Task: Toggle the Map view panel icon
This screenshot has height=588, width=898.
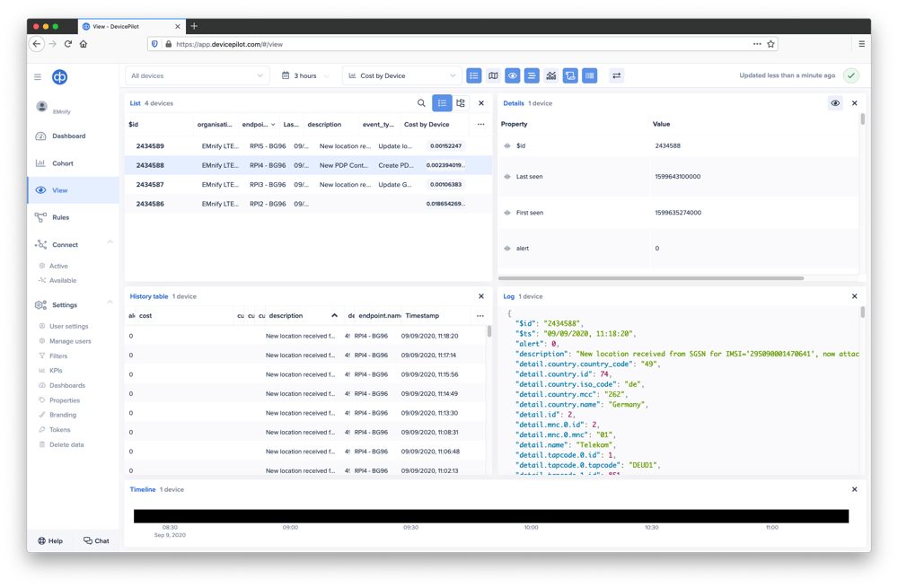Action: click(493, 75)
